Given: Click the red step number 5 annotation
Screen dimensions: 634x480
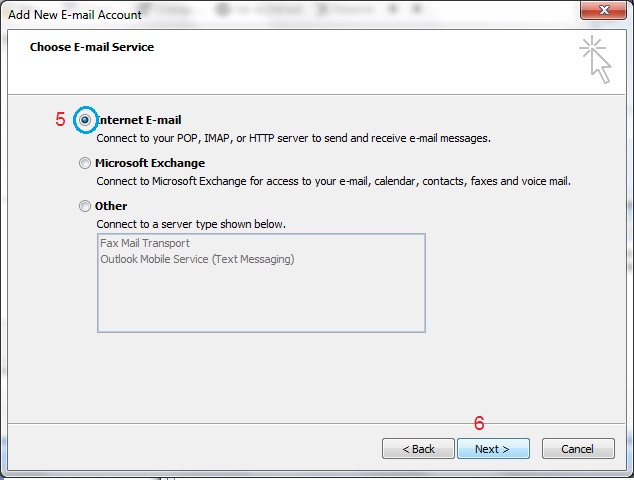Looking at the screenshot, I should click(60, 120).
